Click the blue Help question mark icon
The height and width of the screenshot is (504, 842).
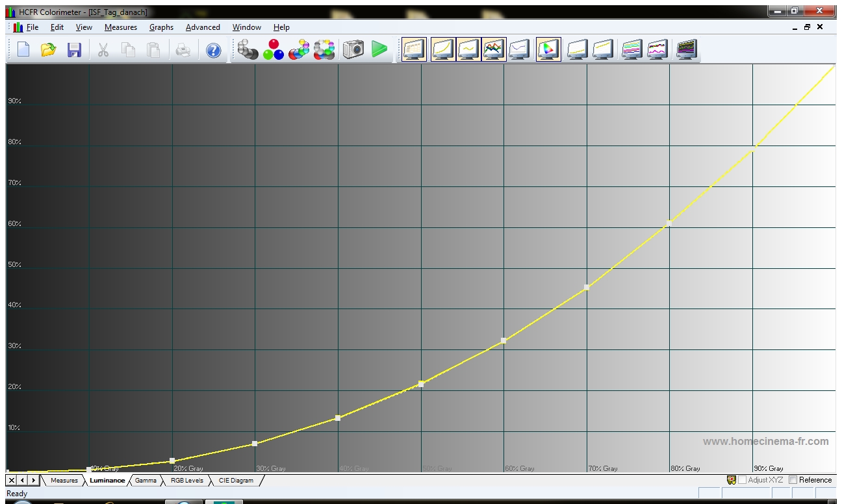(213, 50)
